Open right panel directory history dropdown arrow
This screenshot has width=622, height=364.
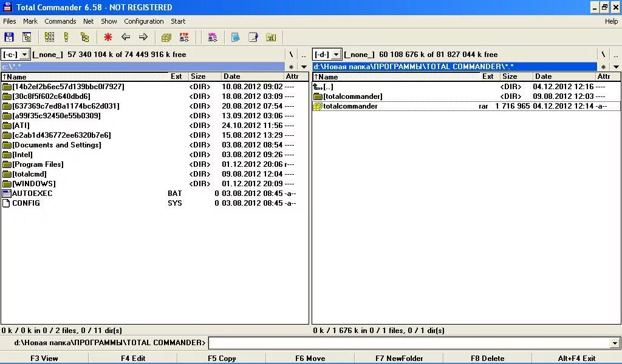616,67
